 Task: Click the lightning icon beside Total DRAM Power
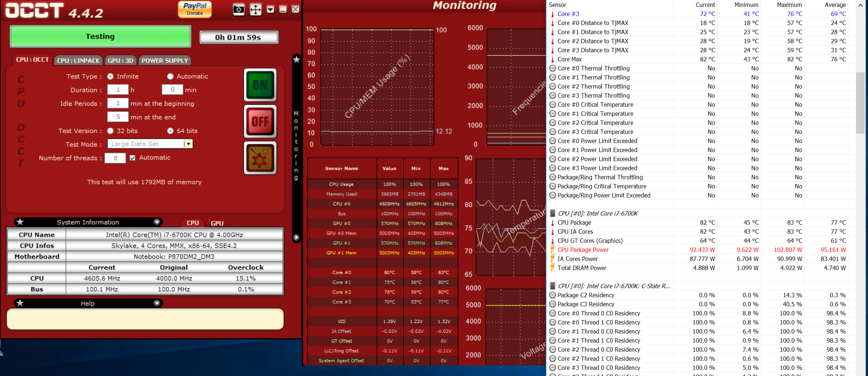point(553,267)
